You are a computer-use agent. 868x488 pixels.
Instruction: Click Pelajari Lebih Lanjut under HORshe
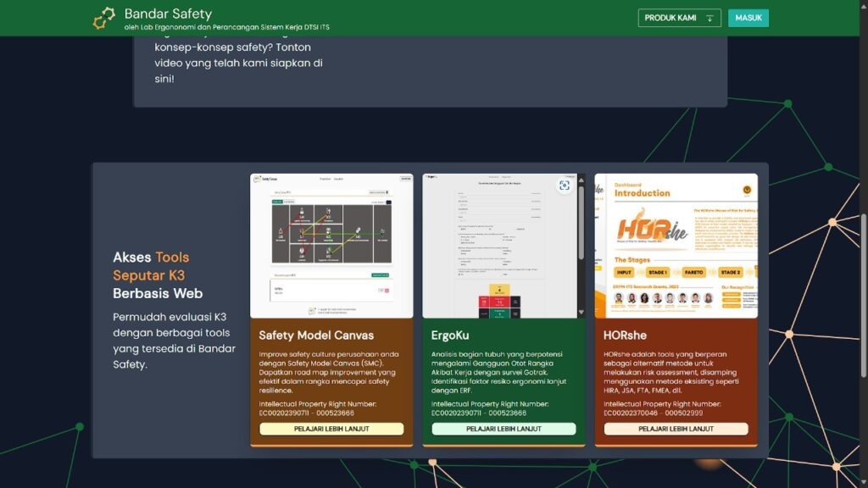pos(676,429)
